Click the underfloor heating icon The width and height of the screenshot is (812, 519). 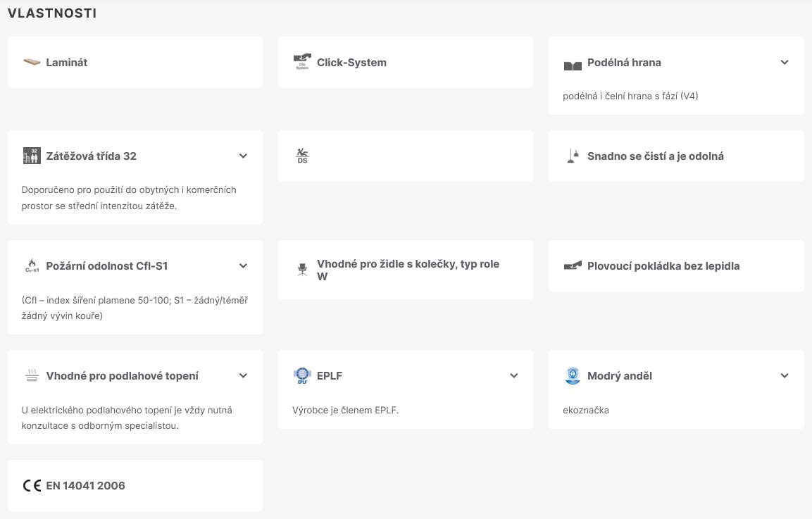point(32,375)
